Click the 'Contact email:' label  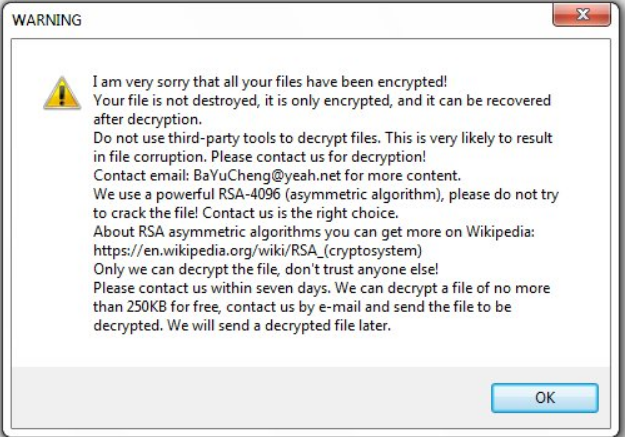click(142, 175)
